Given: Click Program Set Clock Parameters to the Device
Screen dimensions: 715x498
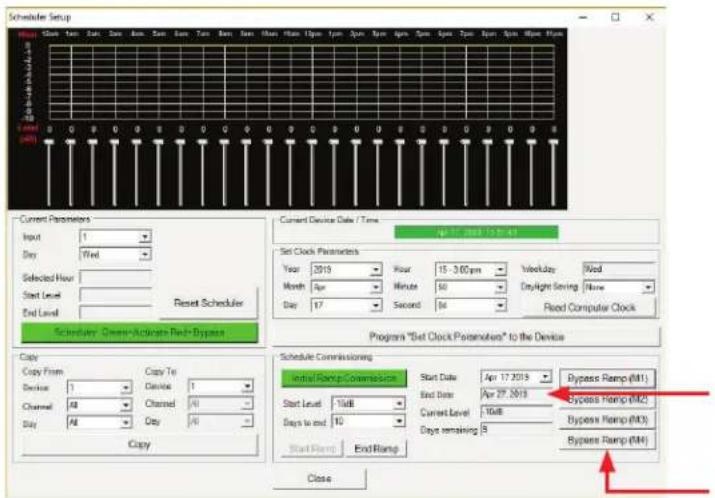Looking at the screenshot, I should pyautogui.click(x=466, y=337).
